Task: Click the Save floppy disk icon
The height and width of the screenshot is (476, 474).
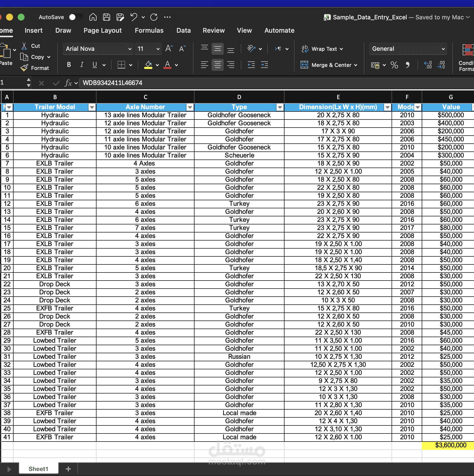Action: click(107, 17)
